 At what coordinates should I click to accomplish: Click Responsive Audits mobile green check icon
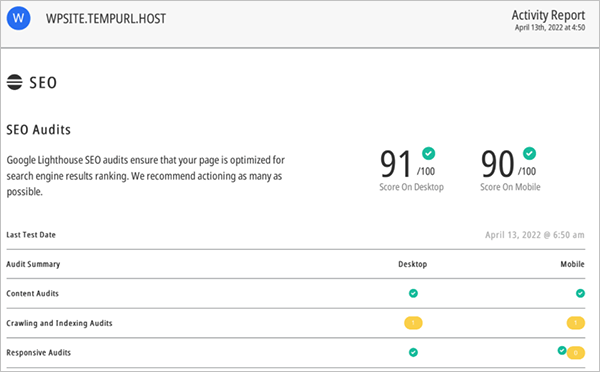(562, 350)
